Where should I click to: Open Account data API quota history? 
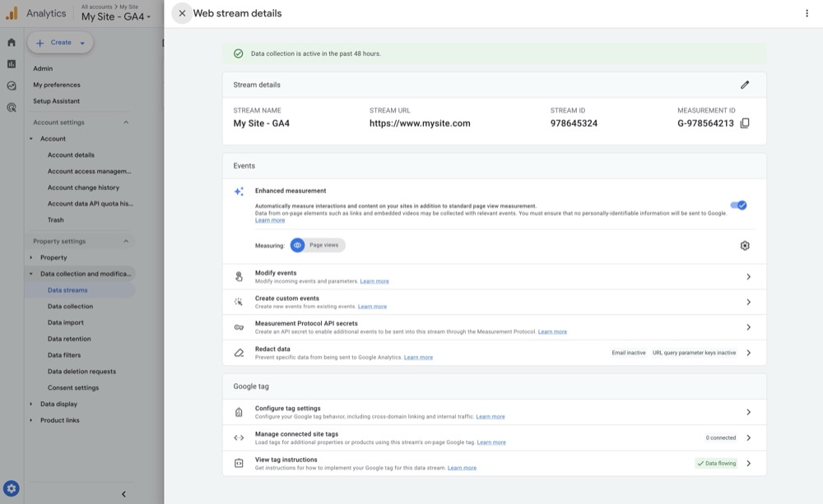tap(91, 204)
